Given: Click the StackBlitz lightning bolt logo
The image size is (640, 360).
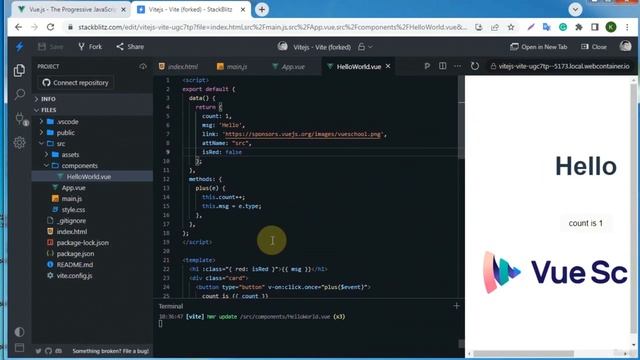Looking at the screenshot, I should pyautogui.click(x=19, y=47).
